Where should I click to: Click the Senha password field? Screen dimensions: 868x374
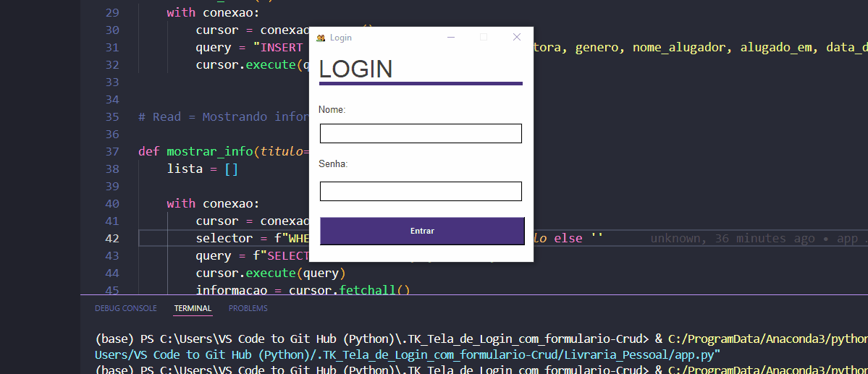[421, 192]
